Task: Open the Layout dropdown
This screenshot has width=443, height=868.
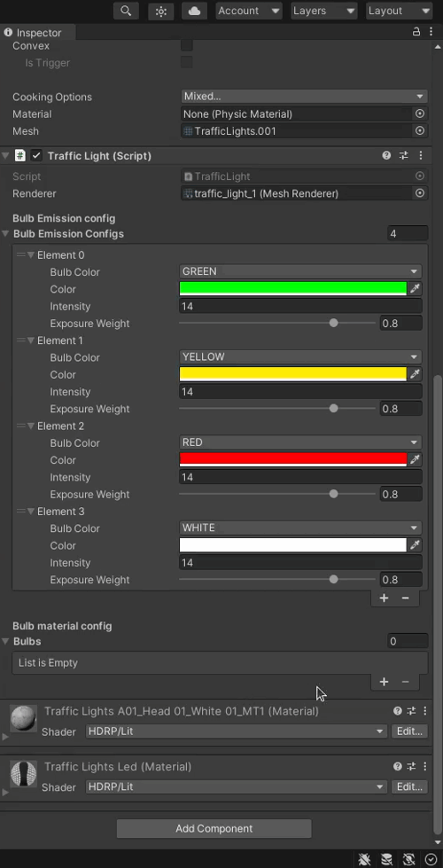Action: pyautogui.click(x=399, y=11)
